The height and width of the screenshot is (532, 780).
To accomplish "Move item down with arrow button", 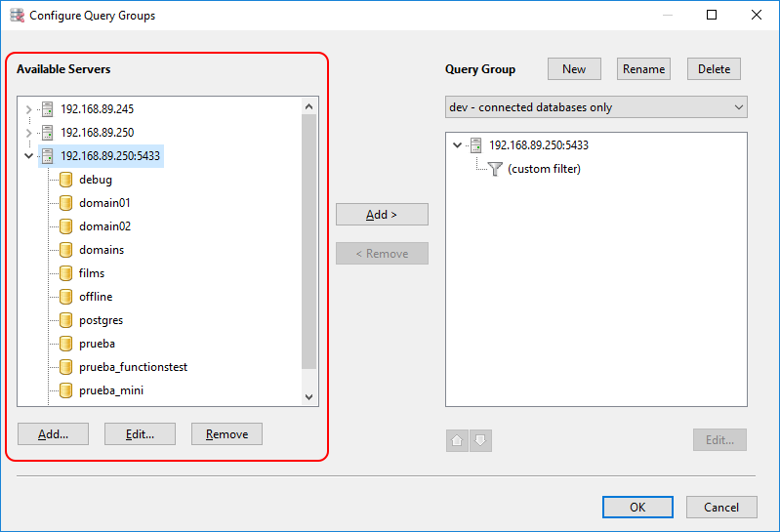I will coord(480,440).
